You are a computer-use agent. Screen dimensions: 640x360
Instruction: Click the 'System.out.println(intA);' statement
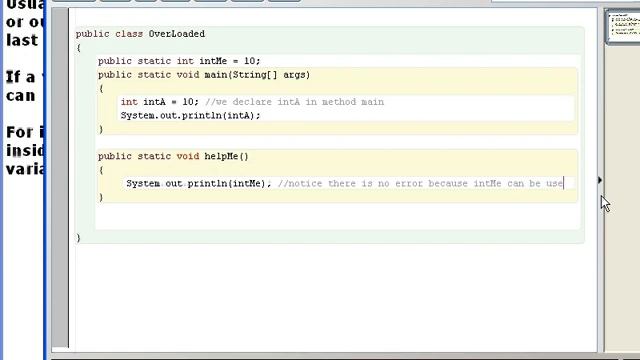(x=190, y=116)
